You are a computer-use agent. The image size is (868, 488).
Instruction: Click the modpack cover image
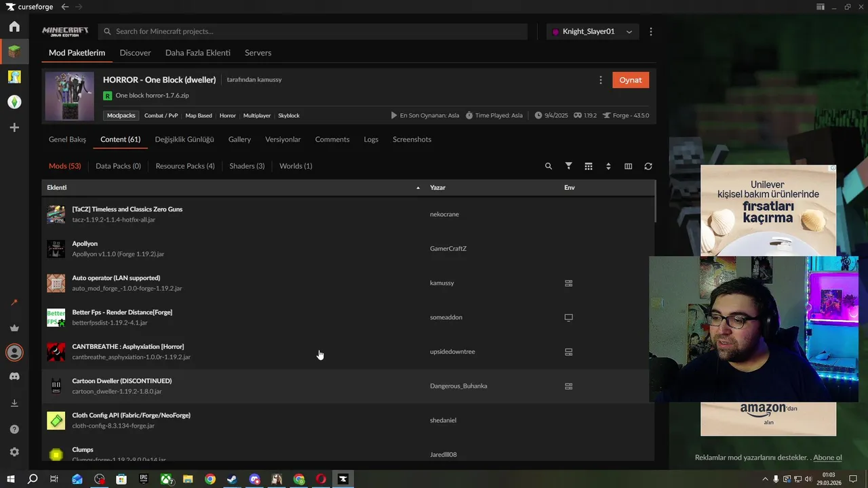tap(70, 96)
